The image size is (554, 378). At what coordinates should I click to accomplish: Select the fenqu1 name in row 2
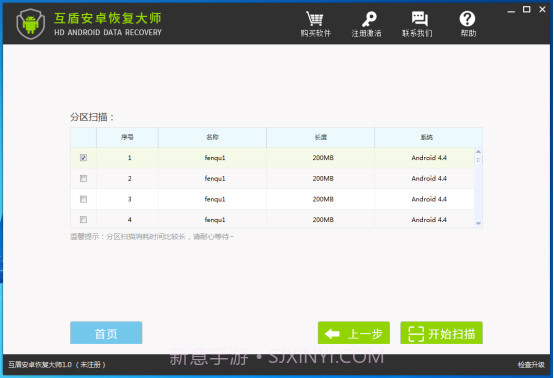pos(215,178)
